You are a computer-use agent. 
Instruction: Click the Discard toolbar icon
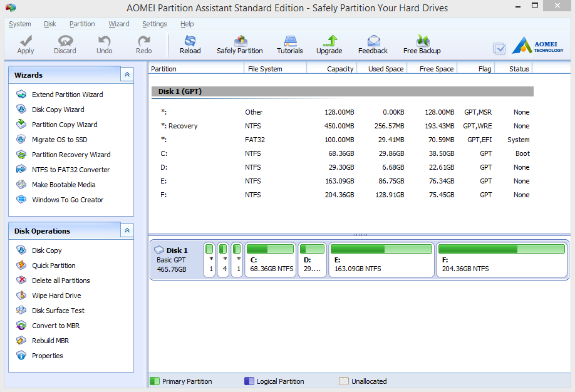pyautogui.click(x=65, y=40)
